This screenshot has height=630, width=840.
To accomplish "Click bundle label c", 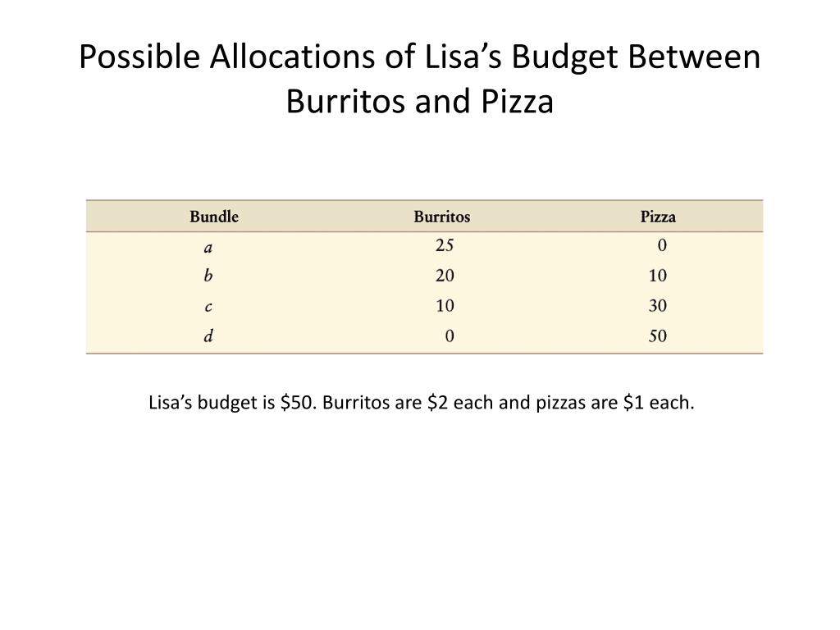I will click(208, 307).
